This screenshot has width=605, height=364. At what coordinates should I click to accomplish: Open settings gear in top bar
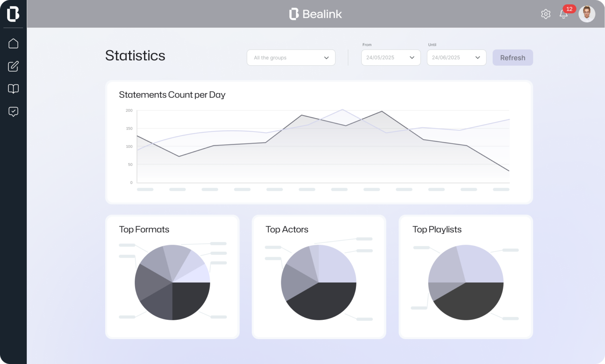(x=546, y=14)
